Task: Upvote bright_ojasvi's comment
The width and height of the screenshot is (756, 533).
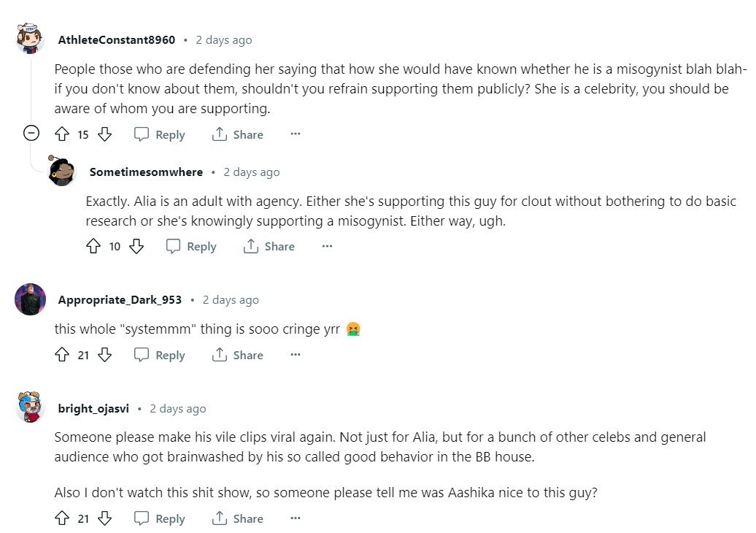Action: [x=62, y=518]
